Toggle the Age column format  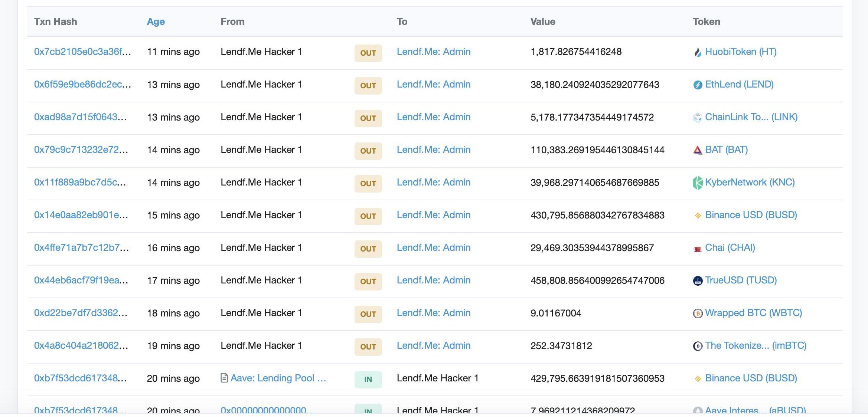pyautogui.click(x=156, y=22)
